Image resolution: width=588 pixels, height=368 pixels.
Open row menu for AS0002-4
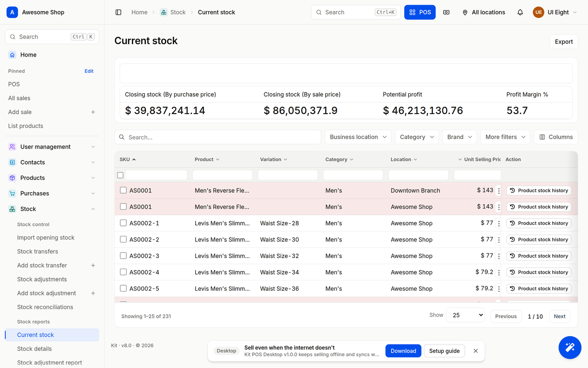tap(499, 273)
